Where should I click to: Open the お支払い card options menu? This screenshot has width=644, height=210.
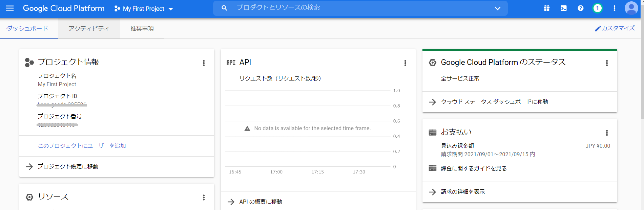pos(607,133)
